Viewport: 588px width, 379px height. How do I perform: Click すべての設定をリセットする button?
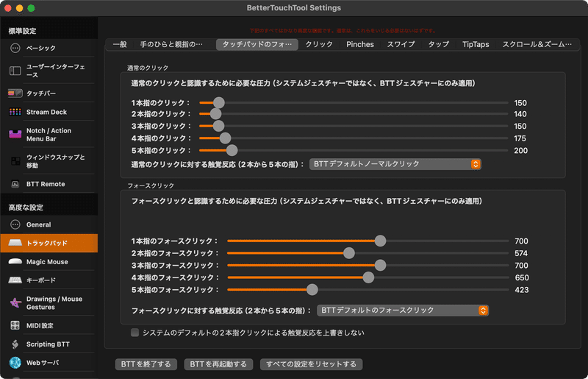click(x=311, y=364)
